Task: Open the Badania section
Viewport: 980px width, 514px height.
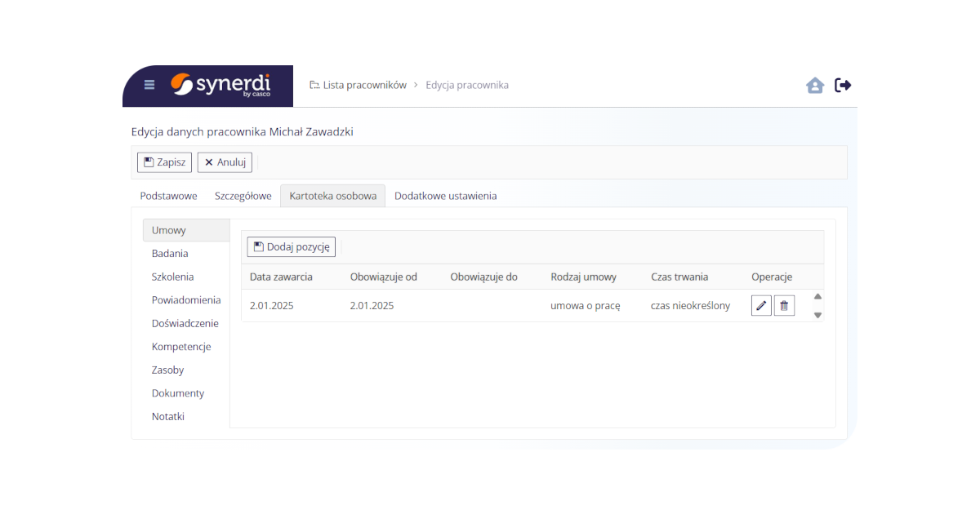Action: (x=186, y=254)
